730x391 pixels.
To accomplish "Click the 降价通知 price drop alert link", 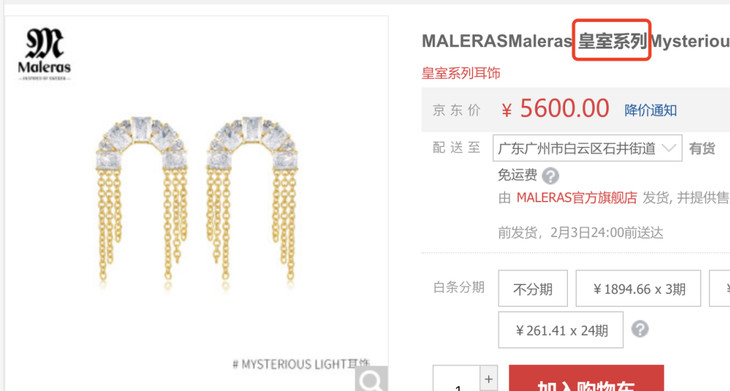I will click(x=650, y=110).
